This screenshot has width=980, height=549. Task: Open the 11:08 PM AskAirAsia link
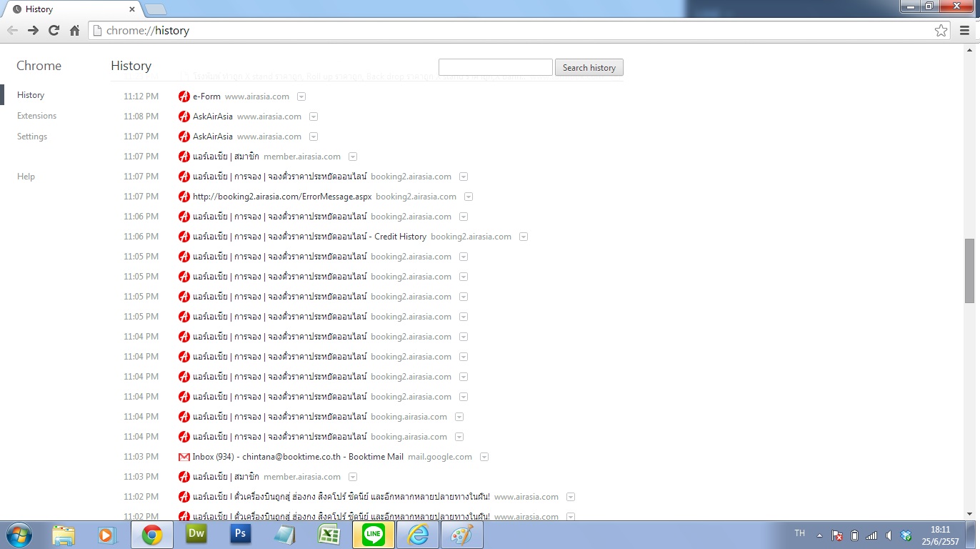(x=213, y=117)
